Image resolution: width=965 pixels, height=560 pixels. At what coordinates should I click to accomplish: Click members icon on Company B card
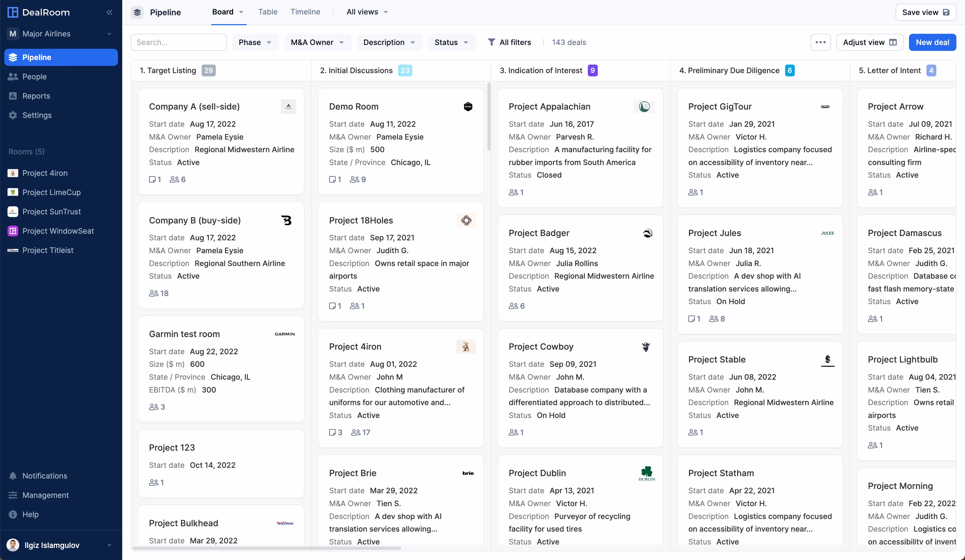(154, 293)
